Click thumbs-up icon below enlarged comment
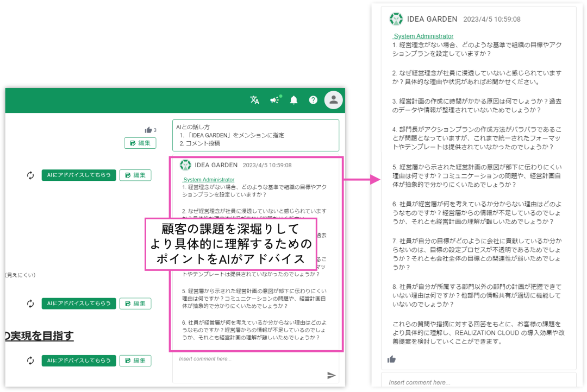This screenshot has width=587, height=392. (391, 359)
